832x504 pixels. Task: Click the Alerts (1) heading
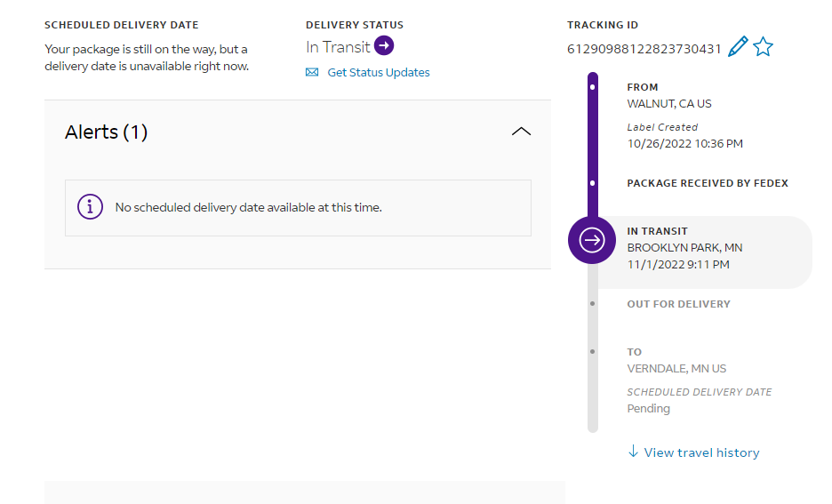[x=107, y=132]
